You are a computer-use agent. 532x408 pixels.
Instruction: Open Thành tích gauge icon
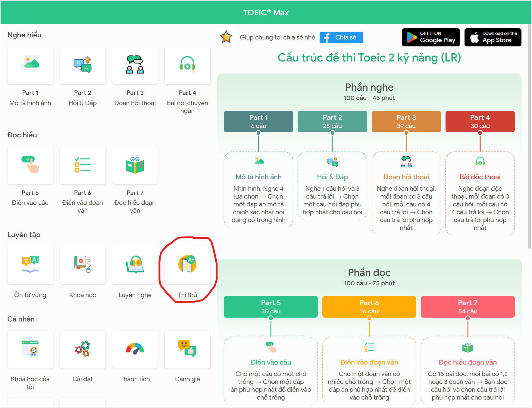coord(135,349)
